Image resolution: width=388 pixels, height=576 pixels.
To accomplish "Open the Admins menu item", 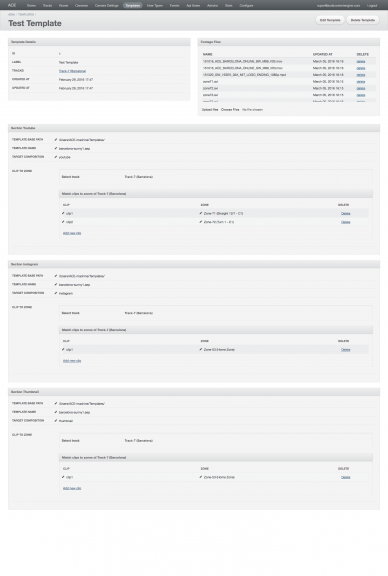I will (x=212, y=6).
